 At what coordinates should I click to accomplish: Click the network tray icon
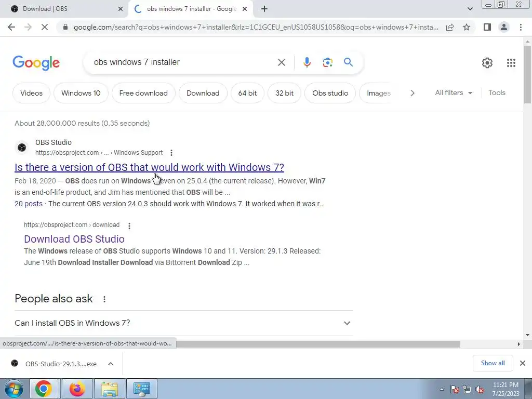[467, 390]
